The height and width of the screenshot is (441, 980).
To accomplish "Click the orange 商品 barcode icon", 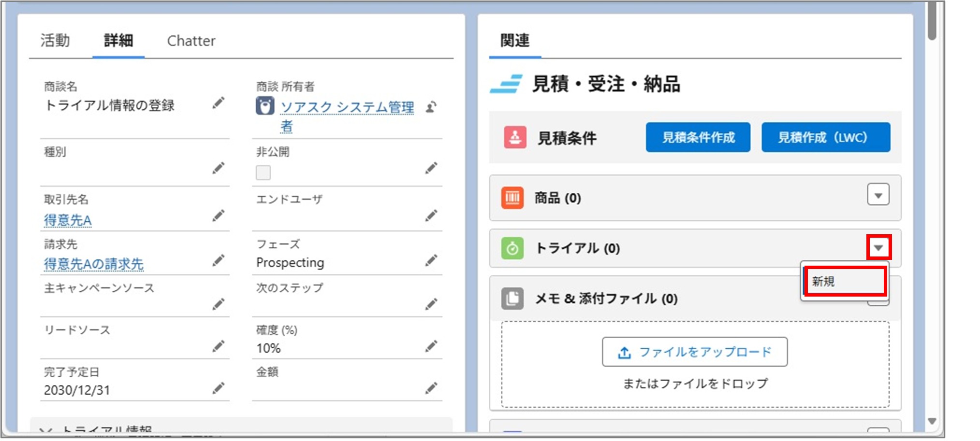I will pos(512,198).
